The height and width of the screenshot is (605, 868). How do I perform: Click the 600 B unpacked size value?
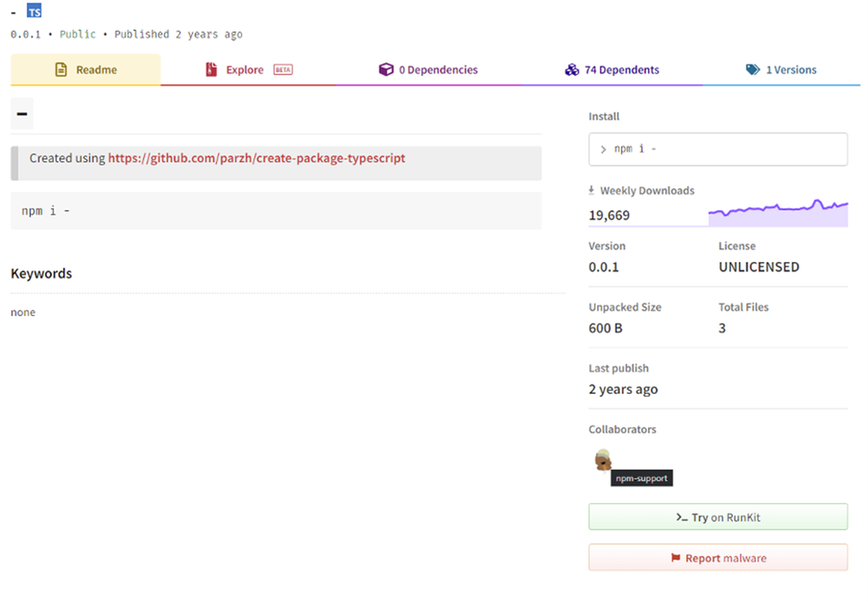[605, 328]
